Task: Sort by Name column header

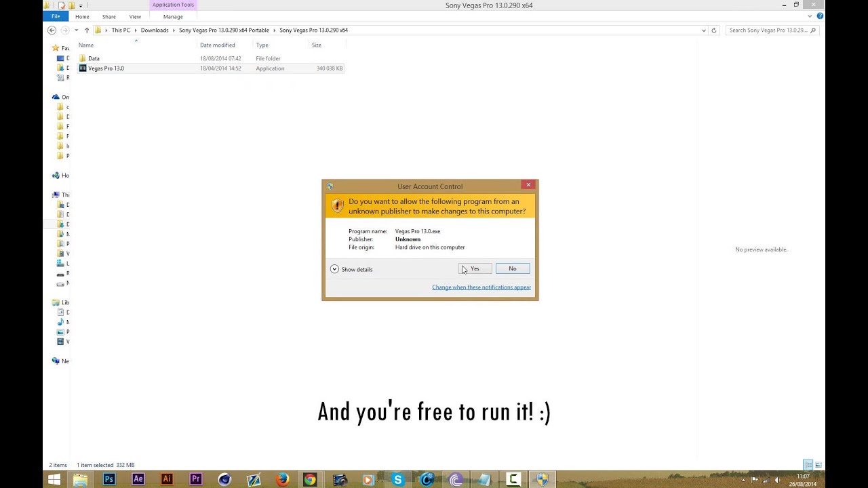Action: pos(86,45)
